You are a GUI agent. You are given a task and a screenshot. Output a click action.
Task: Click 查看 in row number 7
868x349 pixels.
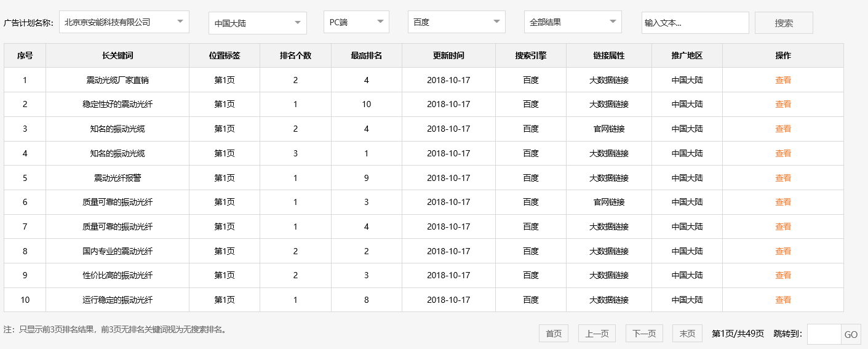click(783, 227)
